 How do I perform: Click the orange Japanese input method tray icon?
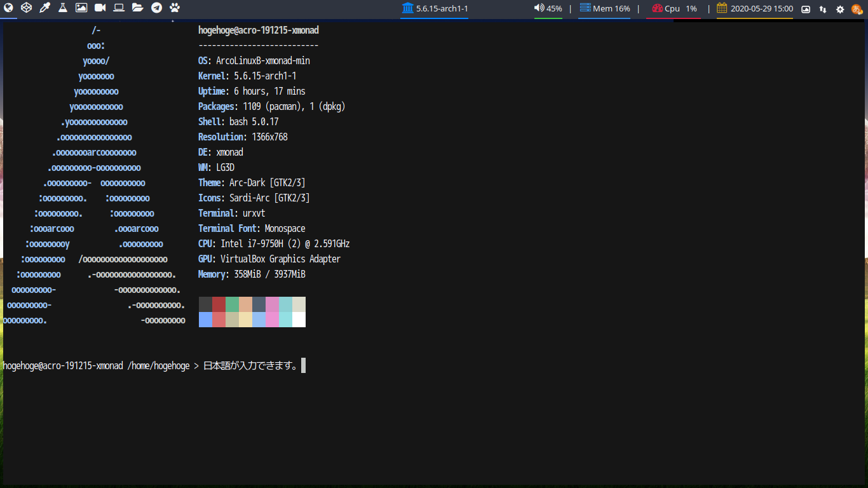tap(857, 9)
